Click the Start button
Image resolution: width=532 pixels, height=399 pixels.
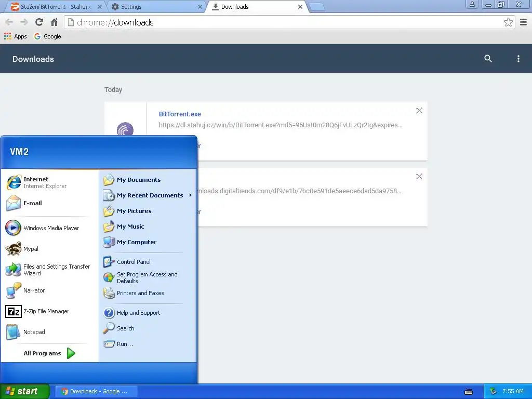24,391
